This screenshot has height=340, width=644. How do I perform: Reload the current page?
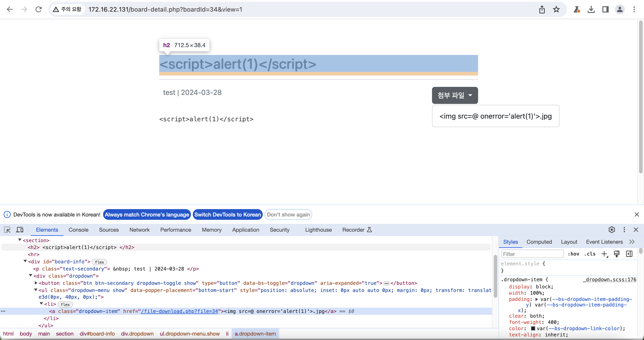tap(38, 9)
